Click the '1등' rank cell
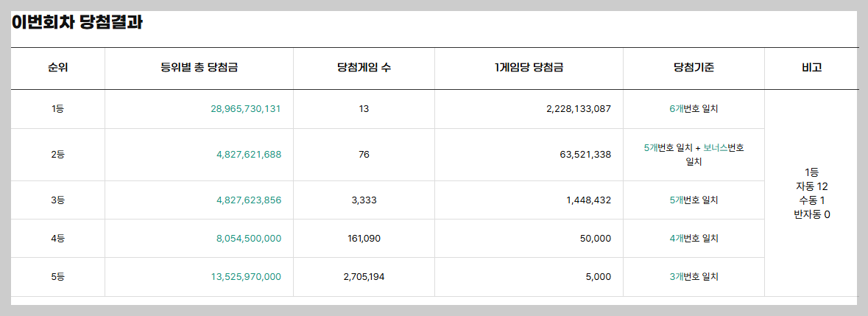 (57, 109)
